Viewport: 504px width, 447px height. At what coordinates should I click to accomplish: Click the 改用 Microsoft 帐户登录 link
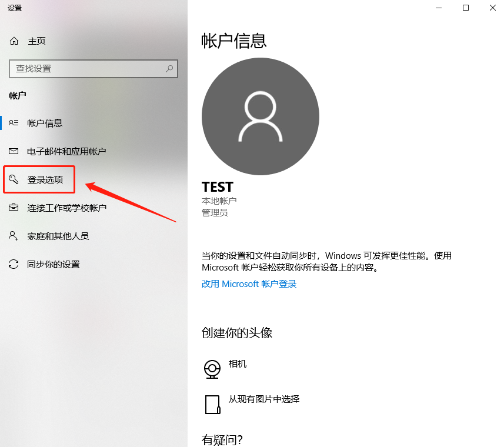[x=249, y=283]
